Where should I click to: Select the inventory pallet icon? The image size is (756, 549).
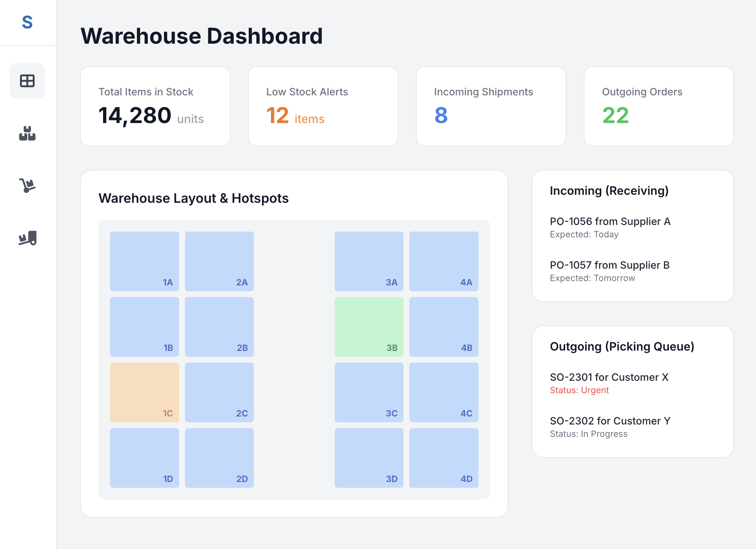click(x=27, y=135)
